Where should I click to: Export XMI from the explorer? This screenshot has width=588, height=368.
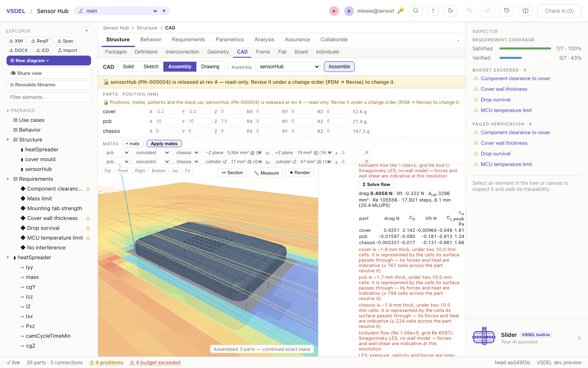pos(16,41)
